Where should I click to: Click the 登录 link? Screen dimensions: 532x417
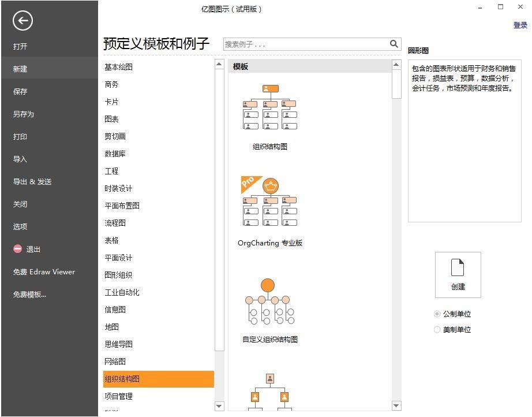click(x=520, y=25)
